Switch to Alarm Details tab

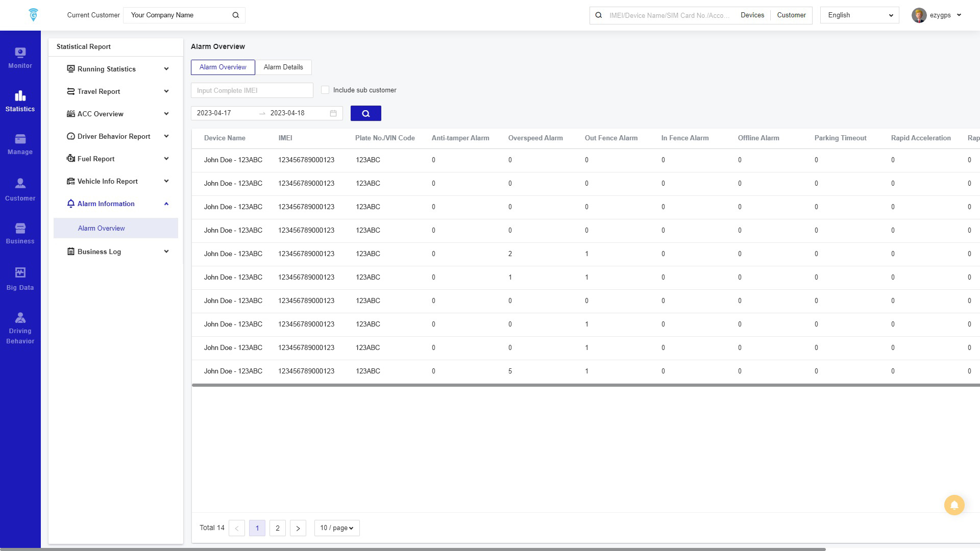(x=283, y=67)
